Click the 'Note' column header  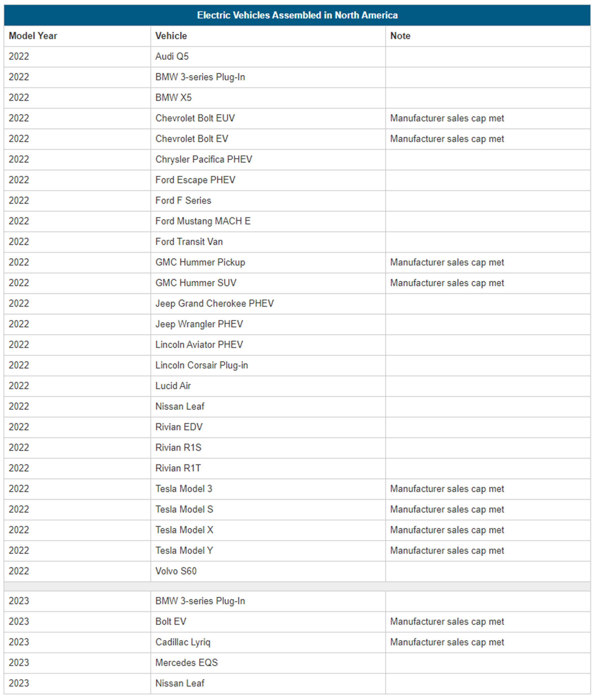(400, 36)
